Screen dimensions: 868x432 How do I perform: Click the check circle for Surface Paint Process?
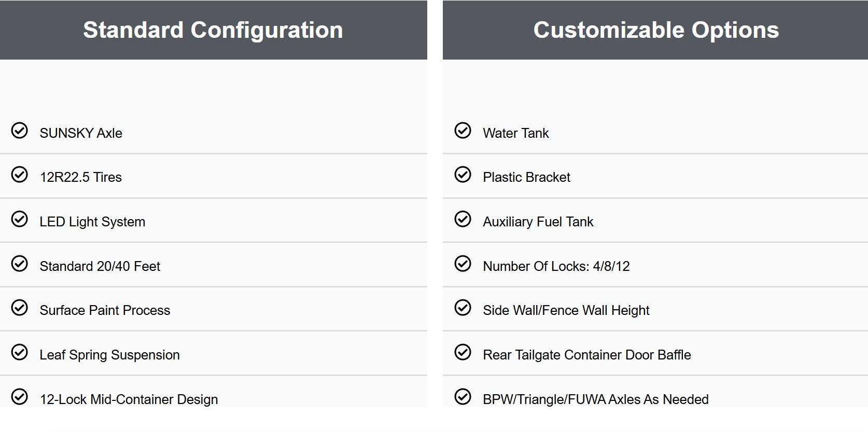coord(20,308)
